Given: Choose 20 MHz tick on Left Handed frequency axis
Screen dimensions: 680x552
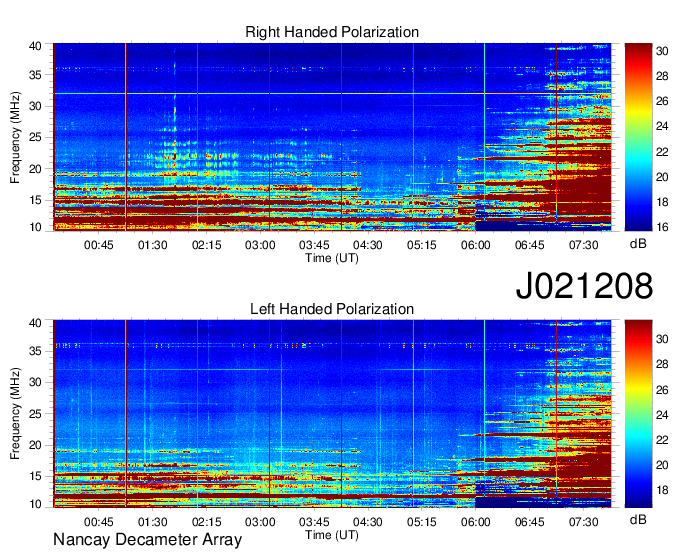Looking at the screenshot, I should pos(35,445).
